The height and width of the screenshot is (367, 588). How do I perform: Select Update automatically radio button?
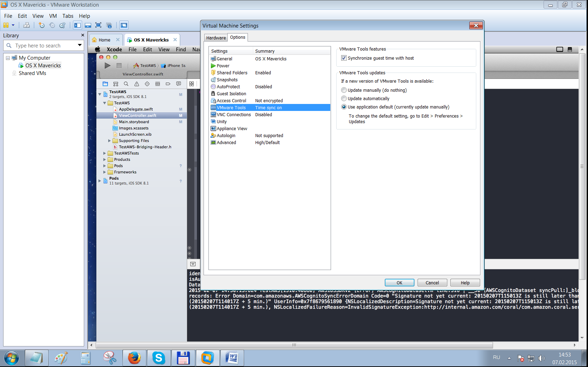pyautogui.click(x=344, y=99)
